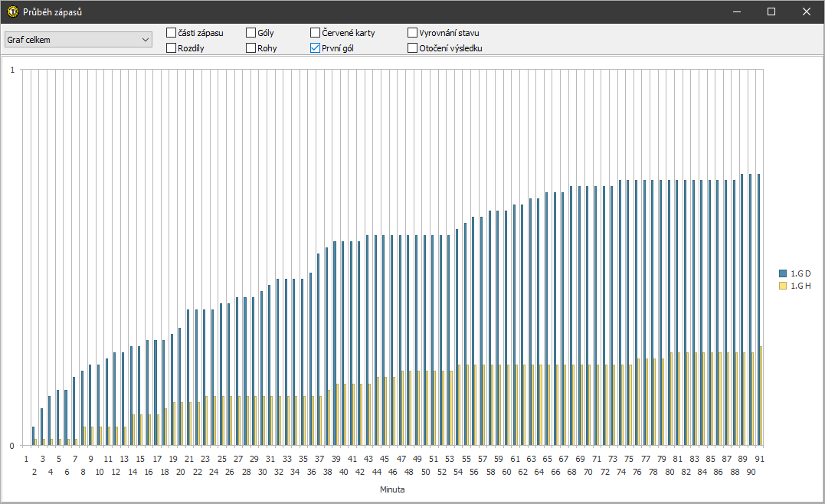Click the blue '1.G D' legend swatch
Screen dimensions: 825x504
point(782,273)
